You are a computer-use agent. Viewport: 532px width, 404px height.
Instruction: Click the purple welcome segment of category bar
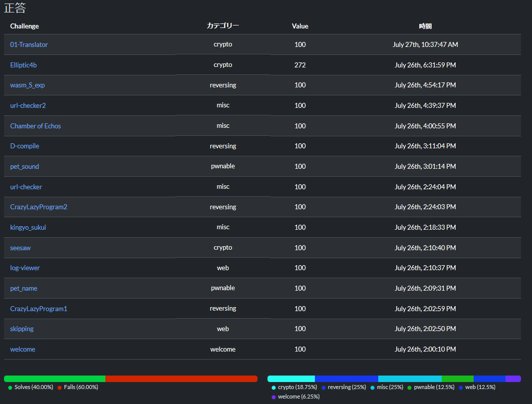pyautogui.click(x=514, y=379)
